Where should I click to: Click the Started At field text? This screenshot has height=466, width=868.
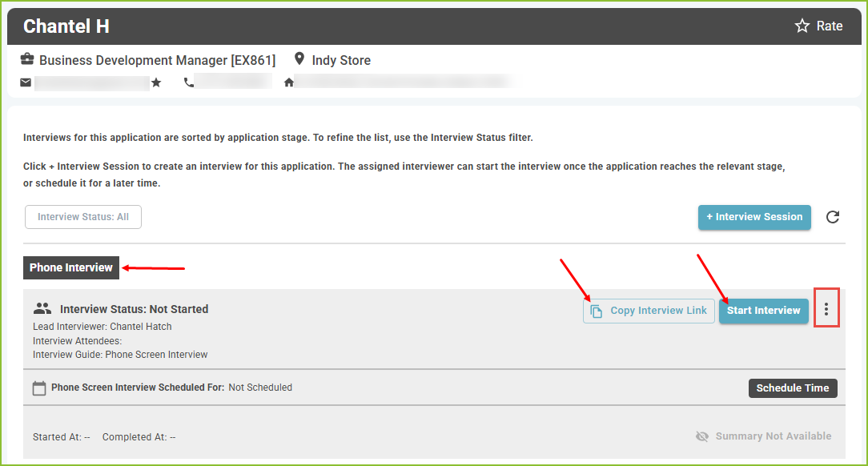pos(62,437)
